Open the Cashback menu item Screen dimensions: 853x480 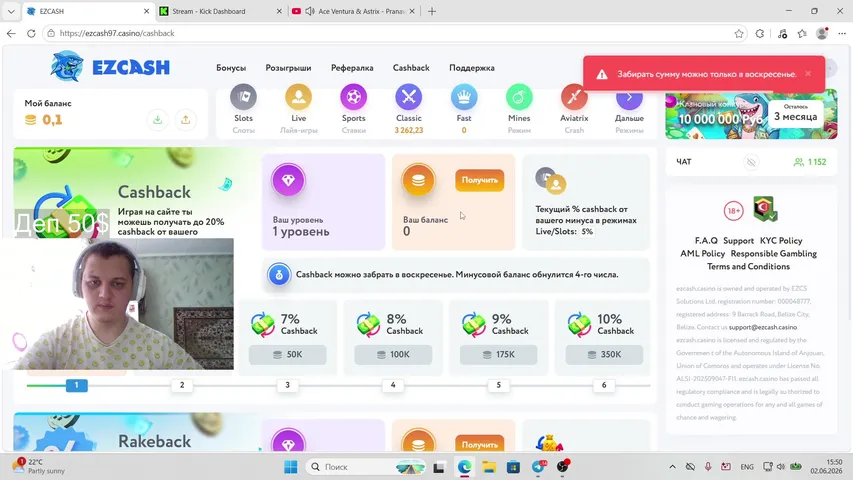click(411, 68)
